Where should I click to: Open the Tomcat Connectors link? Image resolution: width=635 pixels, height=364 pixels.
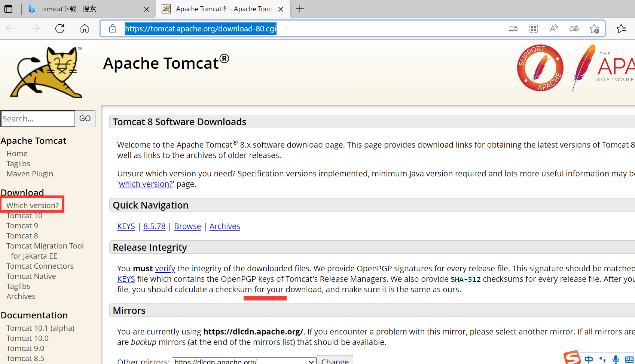coord(40,266)
